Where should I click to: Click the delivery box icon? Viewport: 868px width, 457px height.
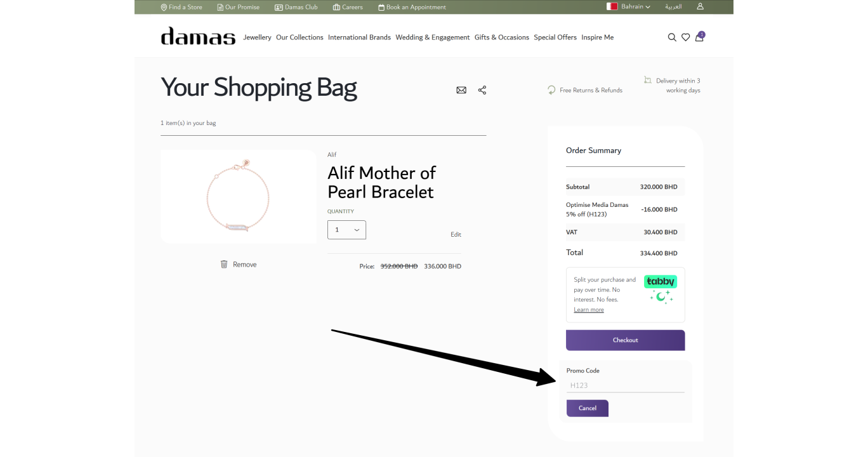648,80
